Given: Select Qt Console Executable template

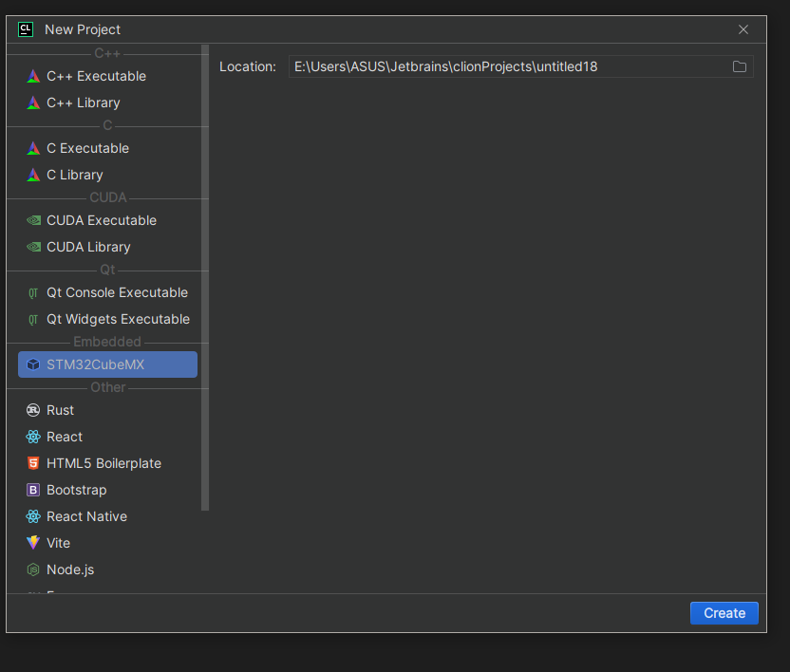Looking at the screenshot, I should tap(107, 292).
